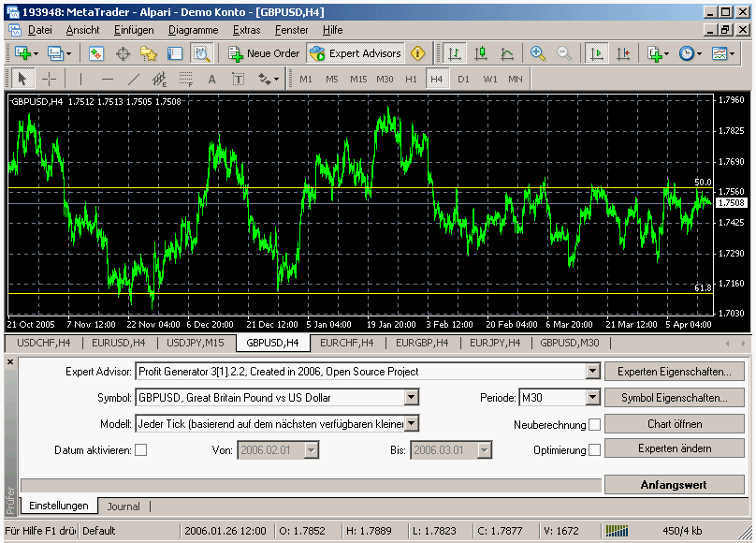Click the zoom in magnifier icon

pyautogui.click(x=538, y=53)
